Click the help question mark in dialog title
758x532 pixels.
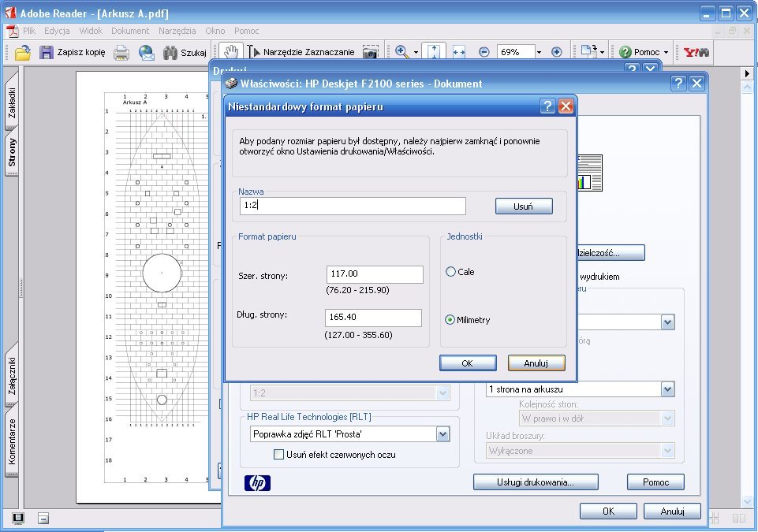coord(547,106)
